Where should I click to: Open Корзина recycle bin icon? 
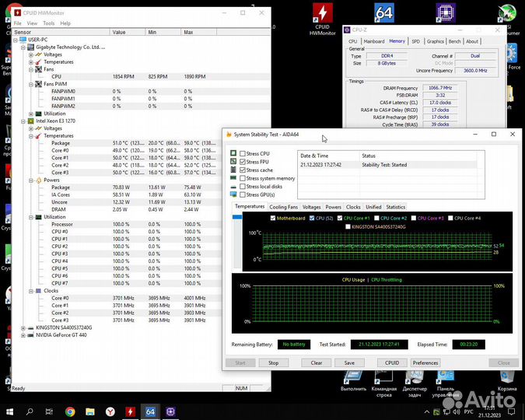507,381
